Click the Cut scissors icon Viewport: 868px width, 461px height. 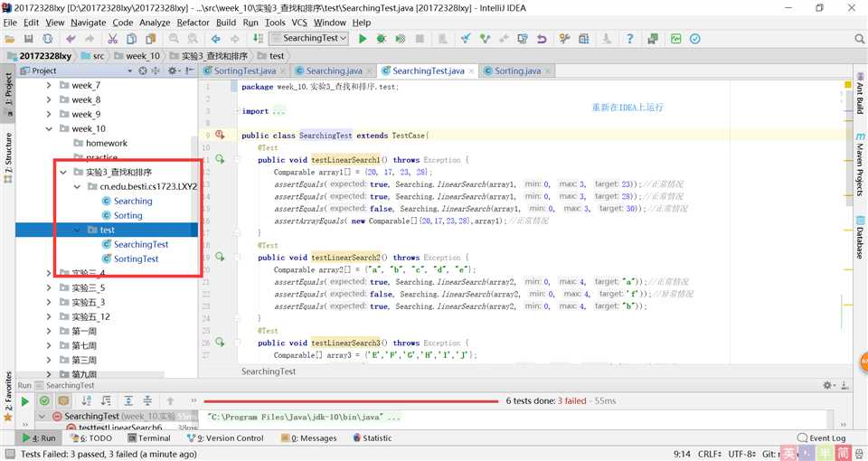tap(112, 39)
